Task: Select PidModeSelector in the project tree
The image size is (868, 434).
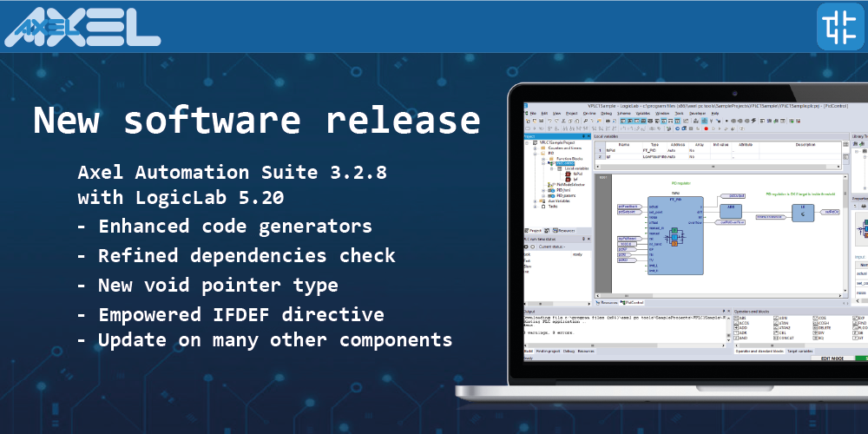Action: [570, 185]
